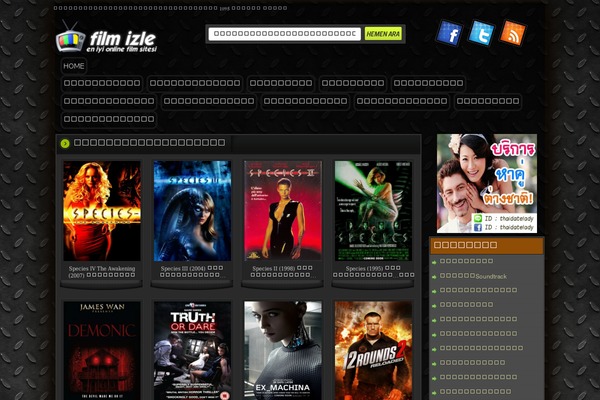Click Species IV The Awakening (2007) title link
The width and height of the screenshot is (600, 400).
tap(102, 272)
